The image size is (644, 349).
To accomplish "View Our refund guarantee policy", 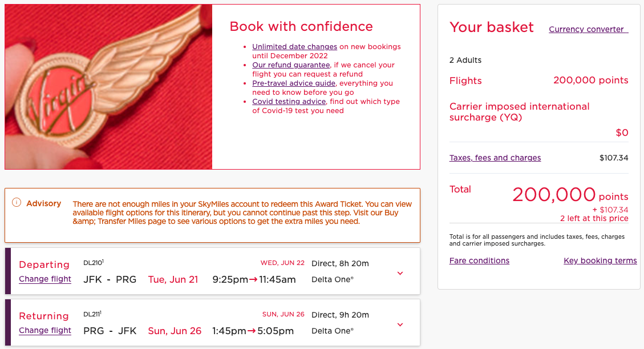I will click(290, 65).
